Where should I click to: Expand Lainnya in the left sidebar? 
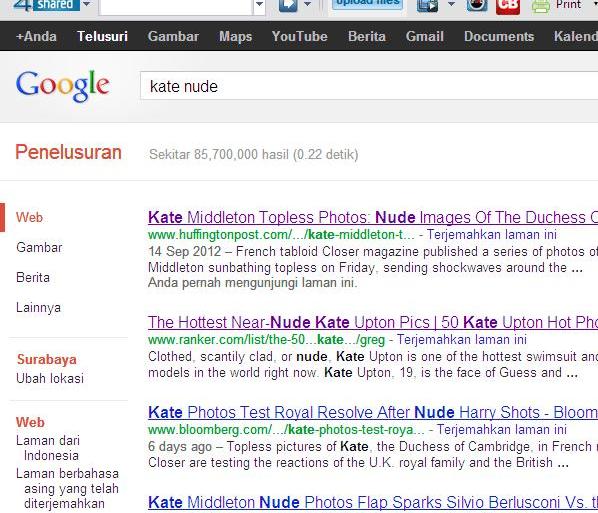pos(38,307)
